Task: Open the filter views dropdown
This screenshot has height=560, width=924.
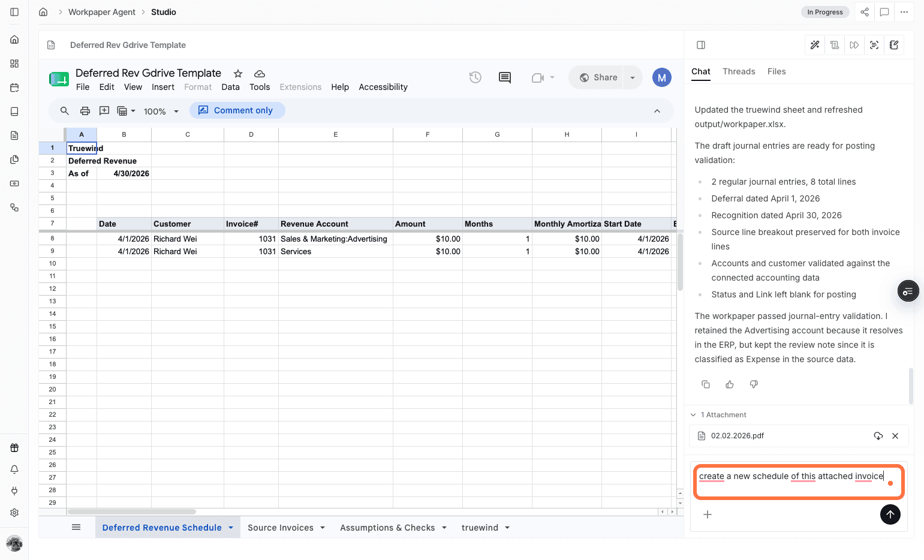Action: (127, 111)
